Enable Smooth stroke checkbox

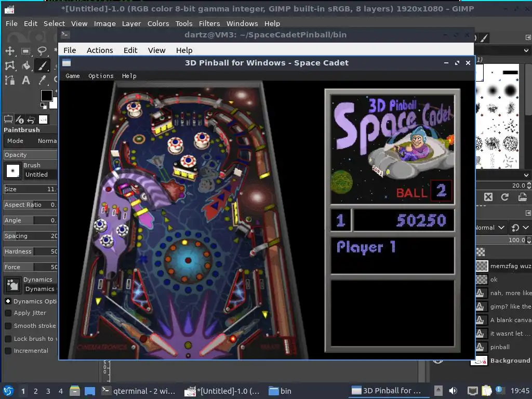click(x=8, y=326)
